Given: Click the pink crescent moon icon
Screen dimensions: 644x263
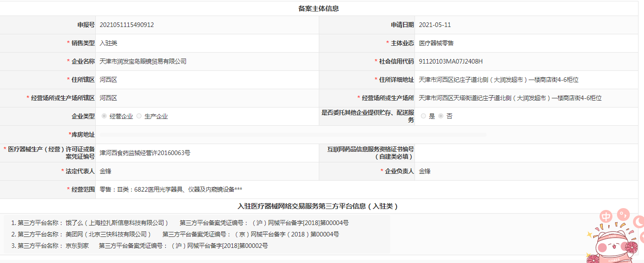Looking at the screenshot, I should point(638,222).
